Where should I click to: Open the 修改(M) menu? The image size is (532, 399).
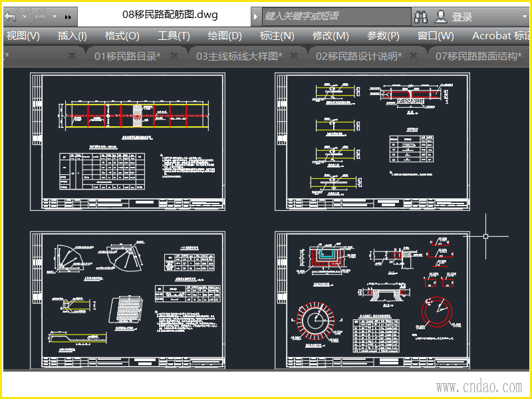pyautogui.click(x=331, y=36)
